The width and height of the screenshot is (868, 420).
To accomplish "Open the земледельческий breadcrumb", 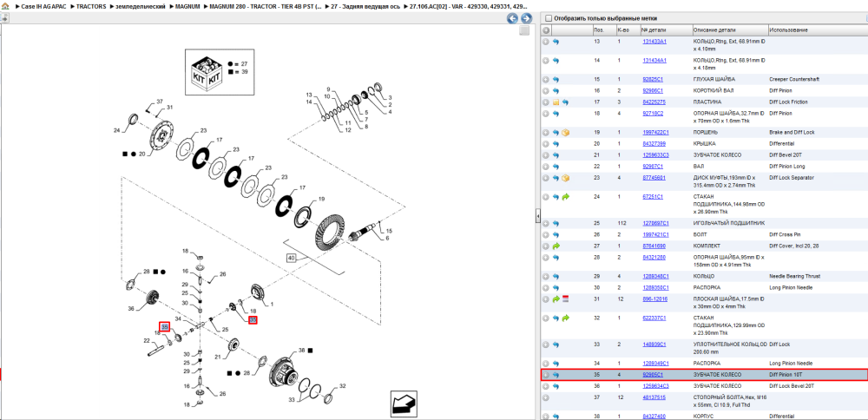I will pos(141,6).
